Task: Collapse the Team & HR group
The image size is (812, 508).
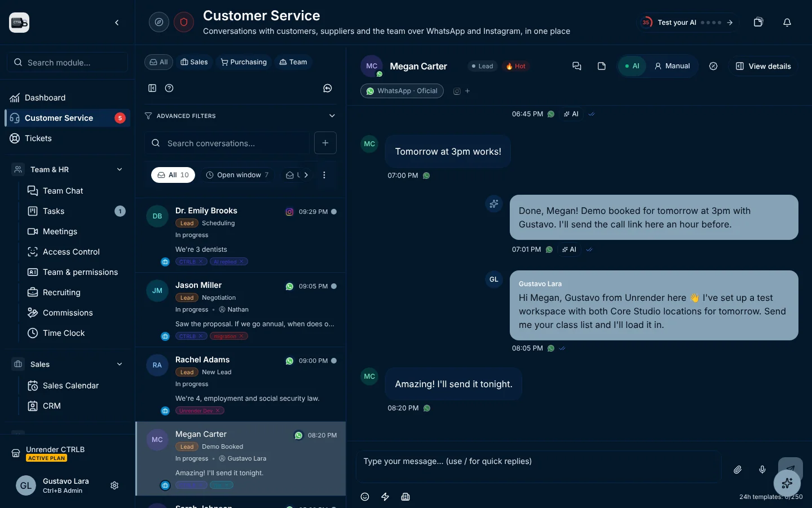Action: [120, 169]
